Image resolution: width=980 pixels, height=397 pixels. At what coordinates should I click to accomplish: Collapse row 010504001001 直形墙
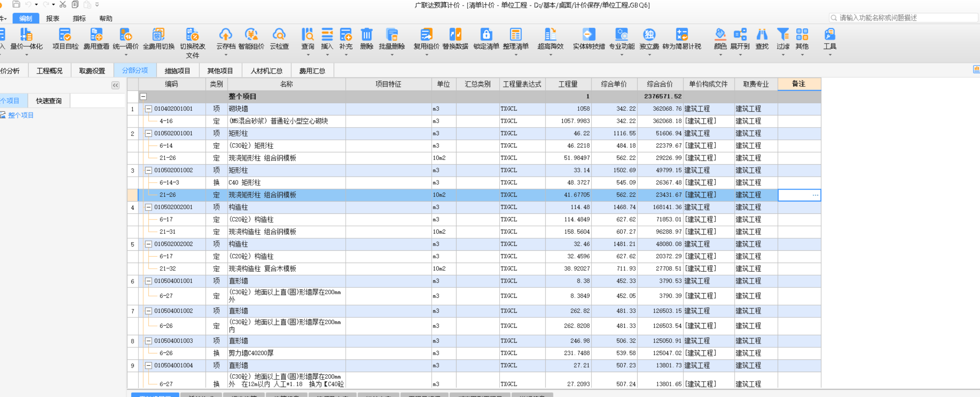click(x=148, y=281)
